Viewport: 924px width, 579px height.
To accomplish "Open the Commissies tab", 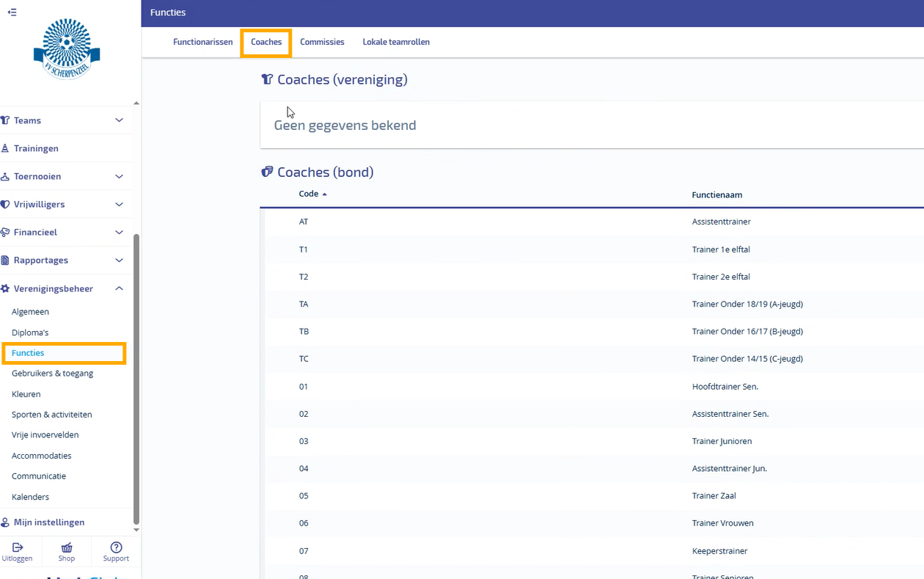I will pyautogui.click(x=322, y=42).
